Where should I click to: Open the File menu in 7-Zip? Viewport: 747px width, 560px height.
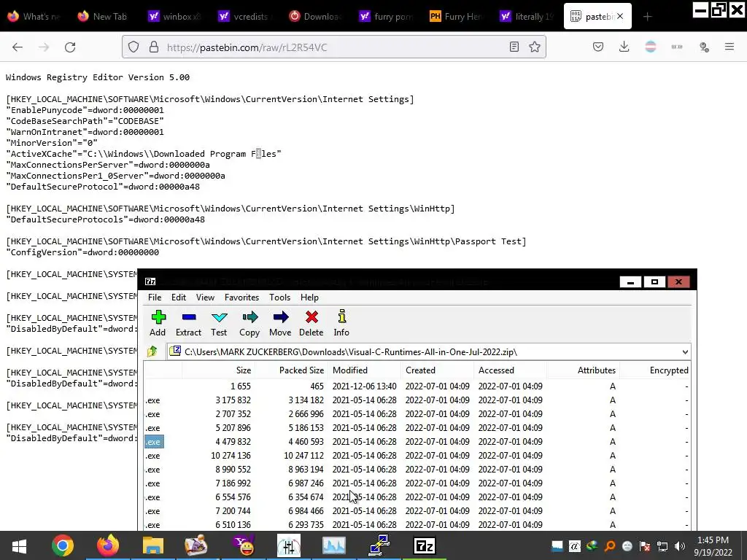click(155, 297)
